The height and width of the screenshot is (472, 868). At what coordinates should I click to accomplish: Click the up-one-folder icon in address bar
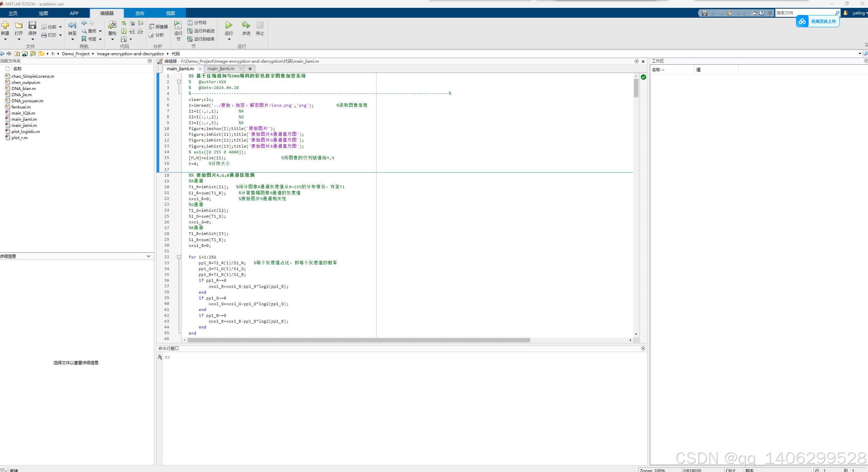(x=17, y=54)
